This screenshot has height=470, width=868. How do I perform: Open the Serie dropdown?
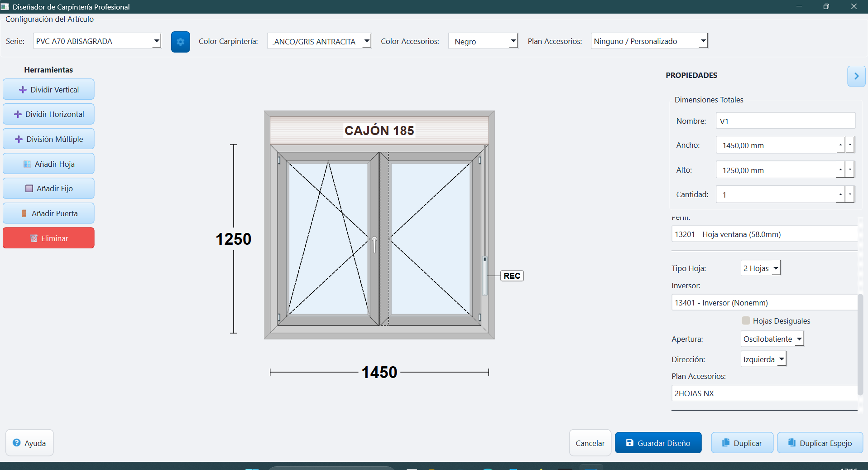[97, 41]
